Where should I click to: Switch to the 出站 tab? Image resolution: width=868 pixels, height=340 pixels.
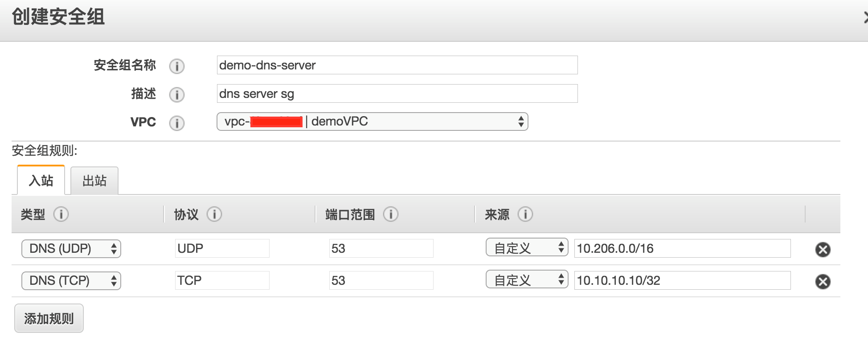coord(94,181)
